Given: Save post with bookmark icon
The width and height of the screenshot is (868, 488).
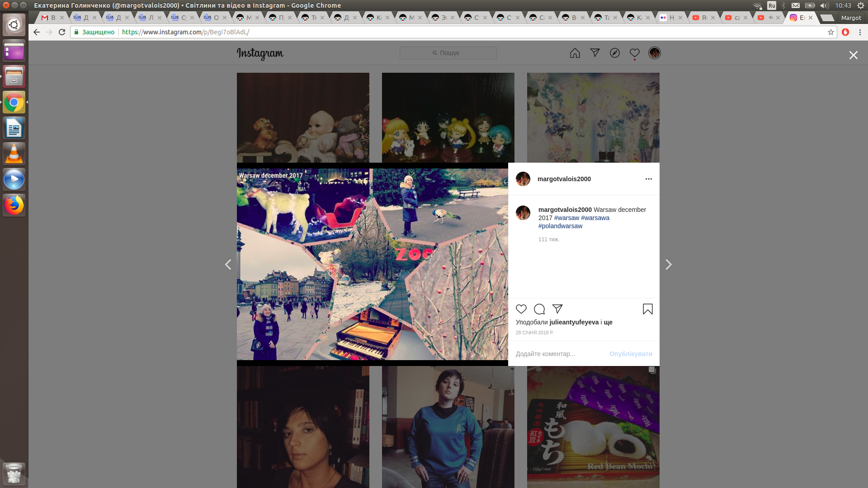Looking at the screenshot, I should (648, 309).
